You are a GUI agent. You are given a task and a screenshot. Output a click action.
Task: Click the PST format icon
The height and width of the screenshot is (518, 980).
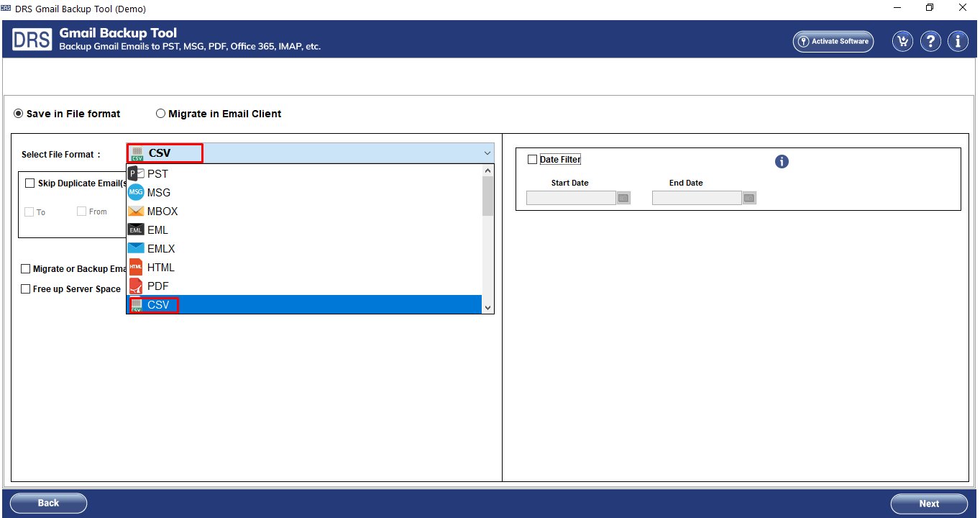[136, 173]
